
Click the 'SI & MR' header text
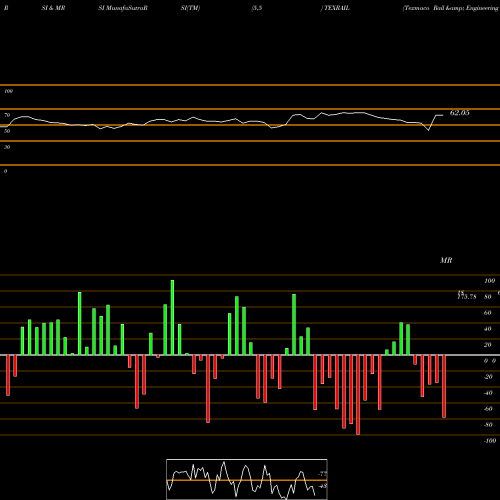53,8
